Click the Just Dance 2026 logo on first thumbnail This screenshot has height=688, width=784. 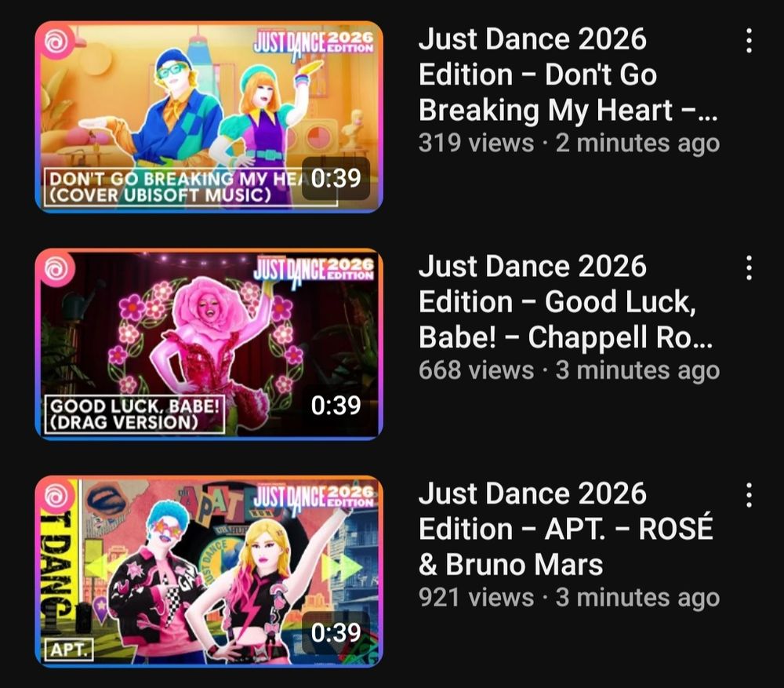click(x=314, y=43)
